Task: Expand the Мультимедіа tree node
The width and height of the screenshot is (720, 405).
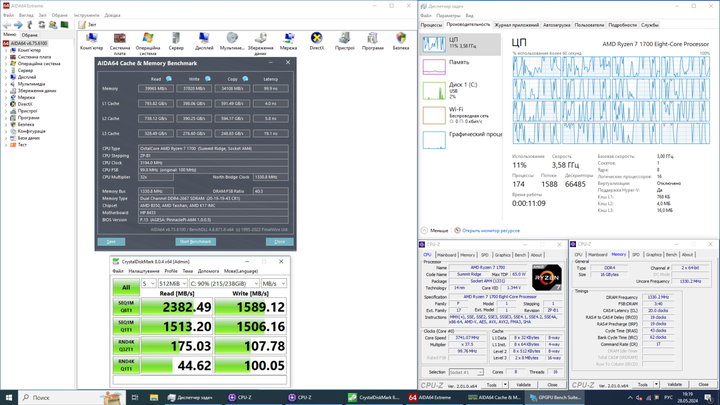Action: point(6,84)
